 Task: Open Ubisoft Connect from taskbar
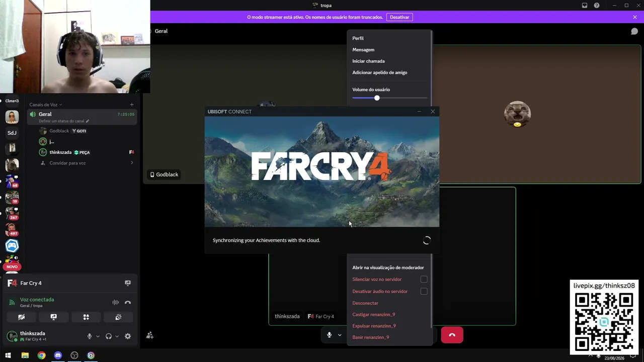coord(91,355)
